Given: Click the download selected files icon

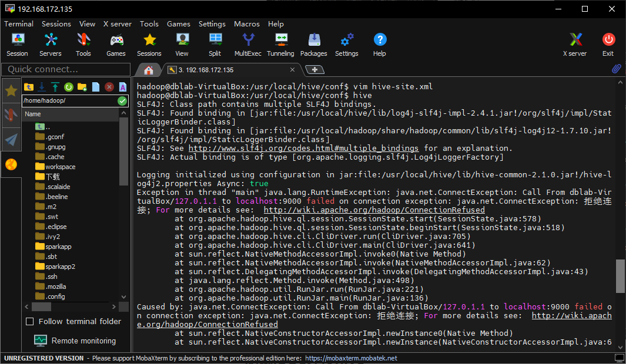Looking at the screenshot, I should pos(42,87).
